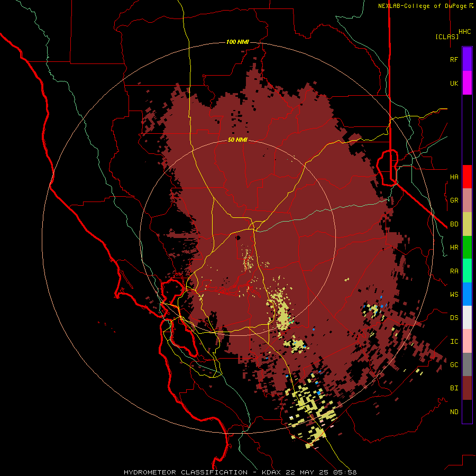Click the 'WS' legend label

pos(454,295)
